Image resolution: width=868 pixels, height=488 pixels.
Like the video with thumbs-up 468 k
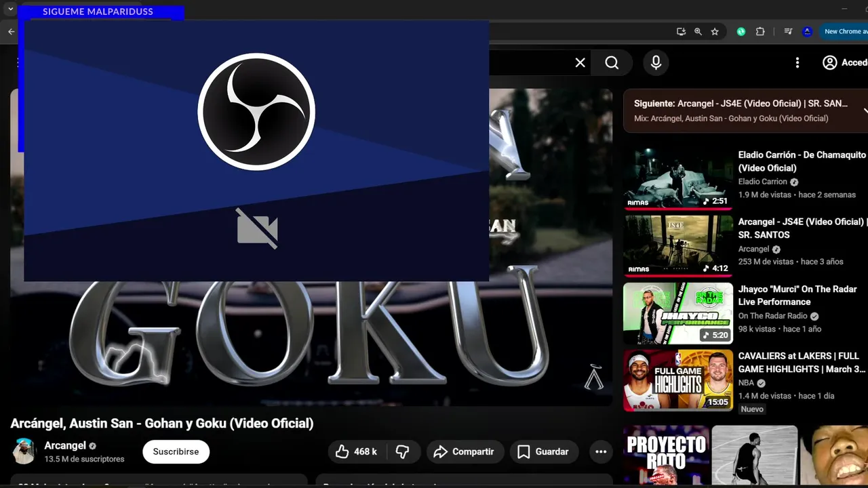click(357, 451)
